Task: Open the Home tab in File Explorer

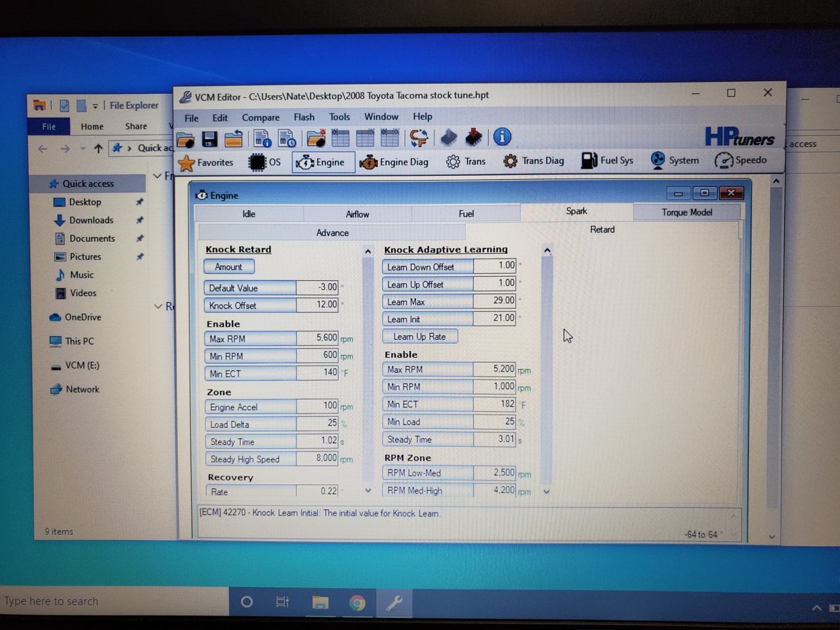Action: click(x=92, y=127)
